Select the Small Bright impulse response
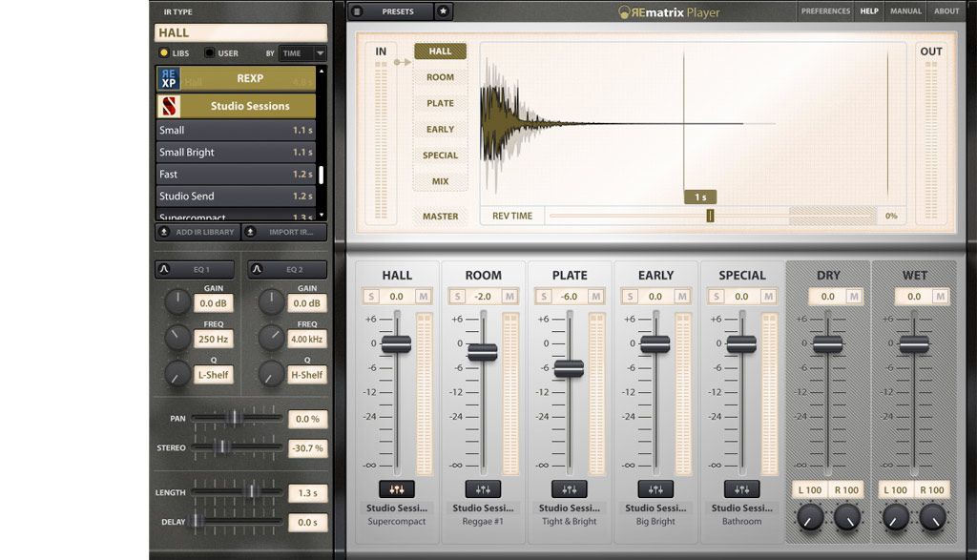The image size is (977, 560). (236, 152)
